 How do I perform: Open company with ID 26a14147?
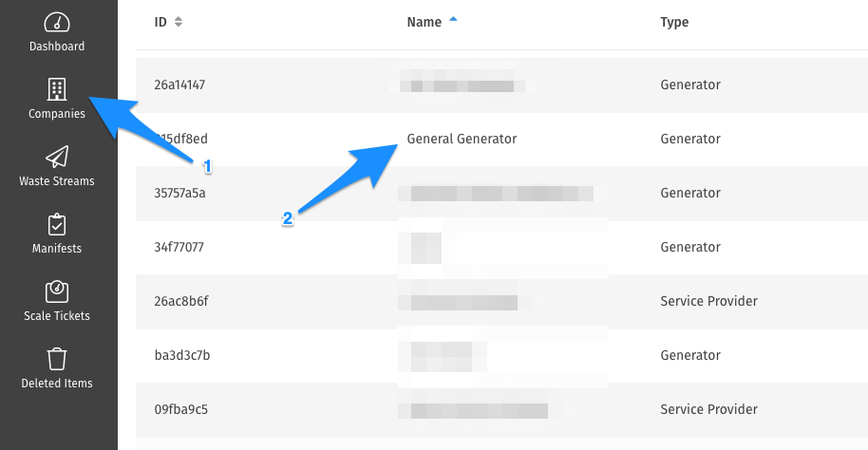click(501, 85)
